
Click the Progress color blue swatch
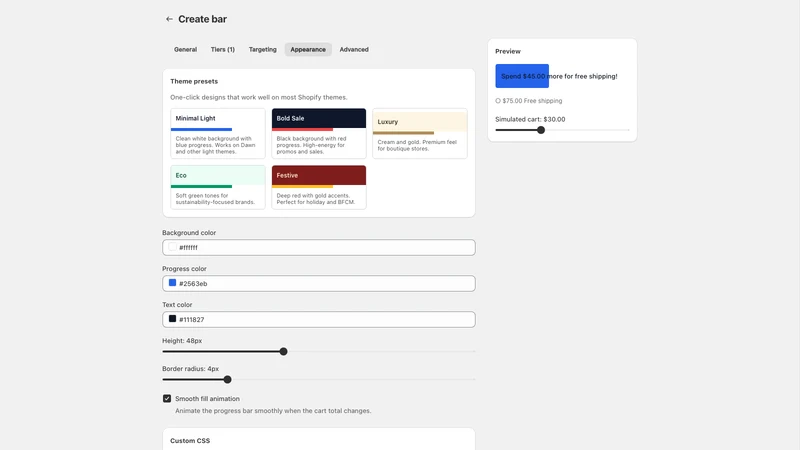pos(172,283)
